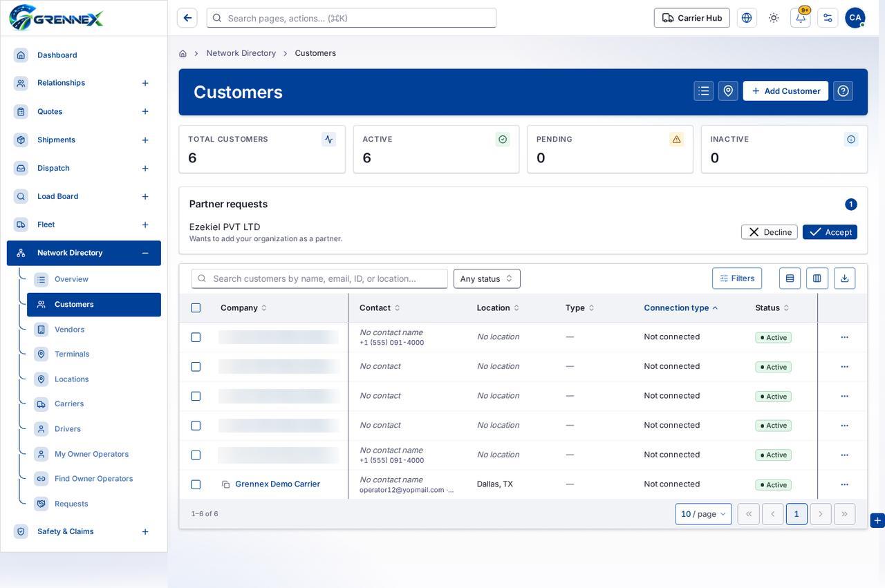Select all customers with header checkbox
The width and height of the screenshot is (885, 588).
click(196, 308)
